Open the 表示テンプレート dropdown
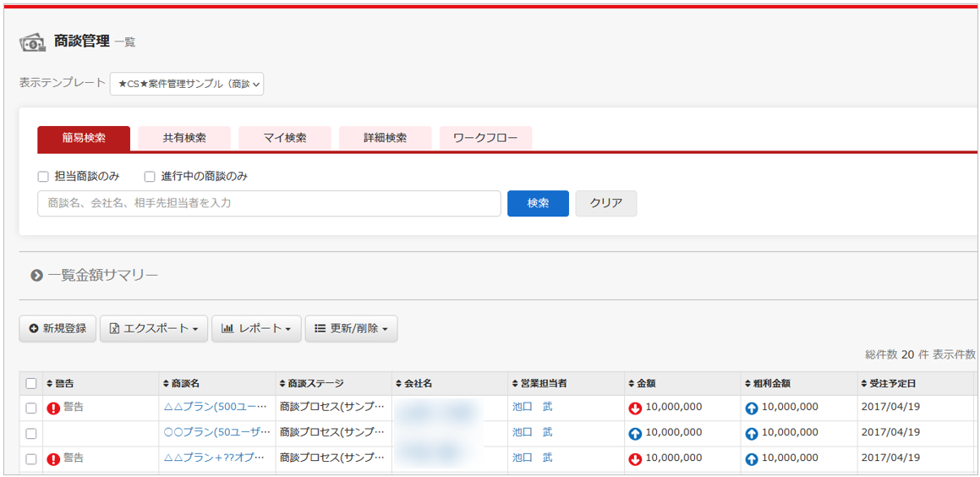The height and width of the screenshot is (477, 980). point(187,84)
